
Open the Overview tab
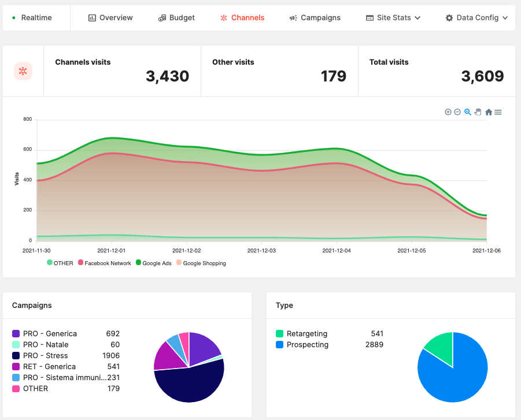(110, 17)
